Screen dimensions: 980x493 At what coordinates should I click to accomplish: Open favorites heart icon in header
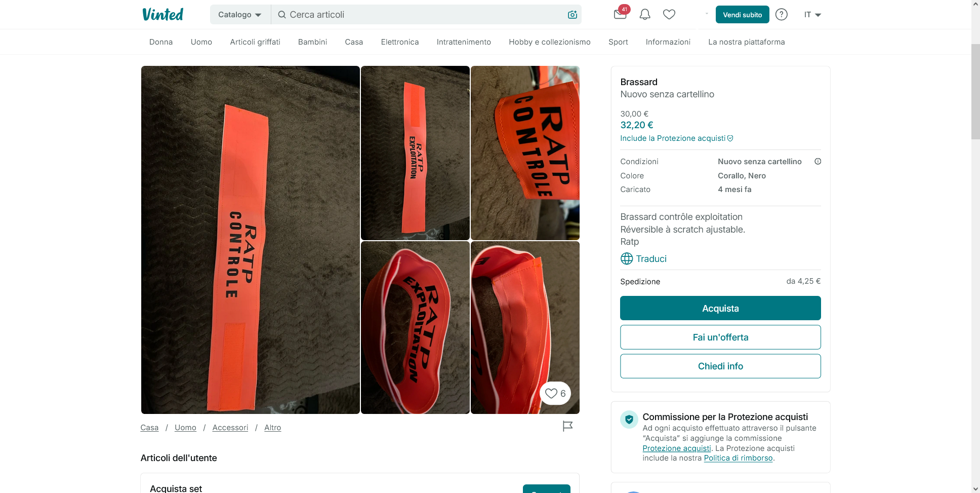tap(669, 15)
